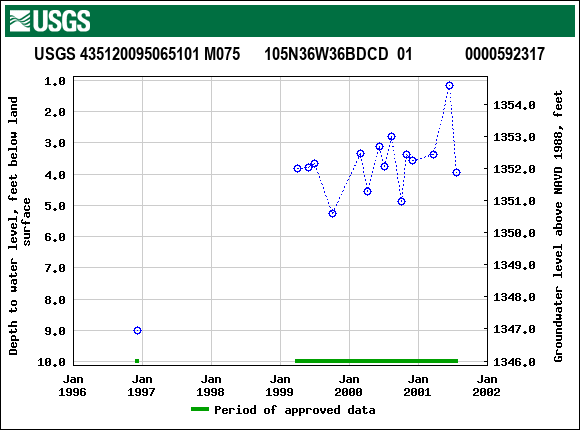Screen dimensions: 580x430
Task: Click the USGS logo in the green banner
Action: [50, 21]
